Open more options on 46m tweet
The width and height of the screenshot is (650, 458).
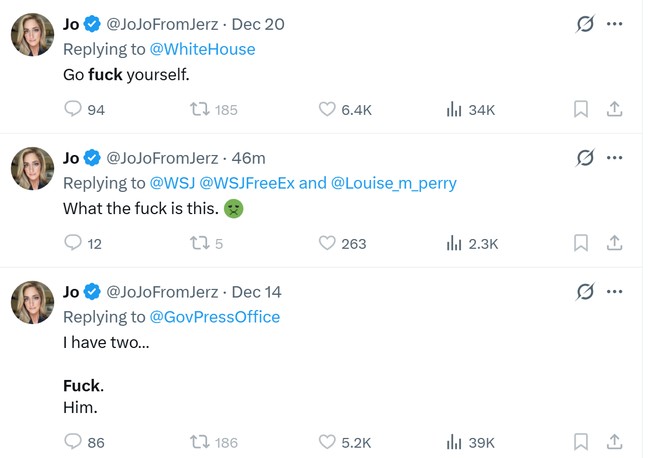click(x=615, y=157)
